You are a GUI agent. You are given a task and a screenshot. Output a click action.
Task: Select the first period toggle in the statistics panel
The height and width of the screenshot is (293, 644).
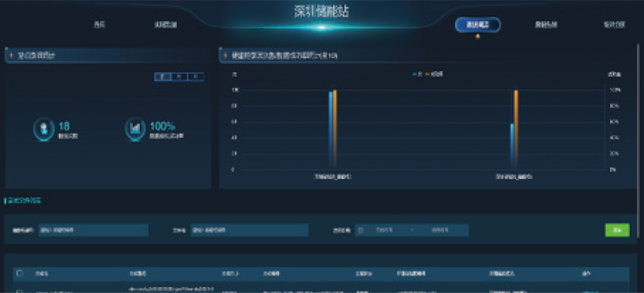[163, 77]
